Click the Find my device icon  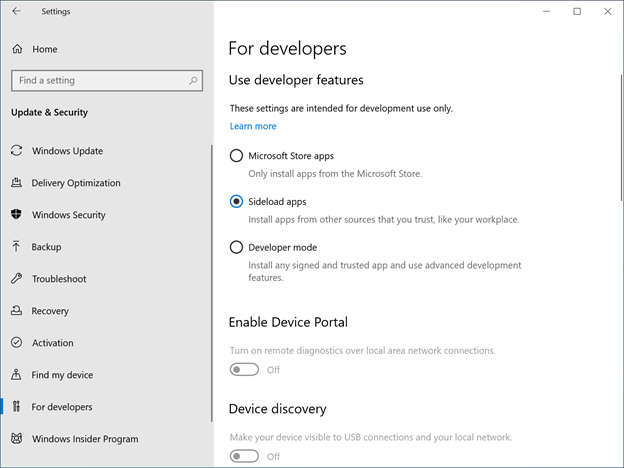pyautogui.click(x=17, y=375)
